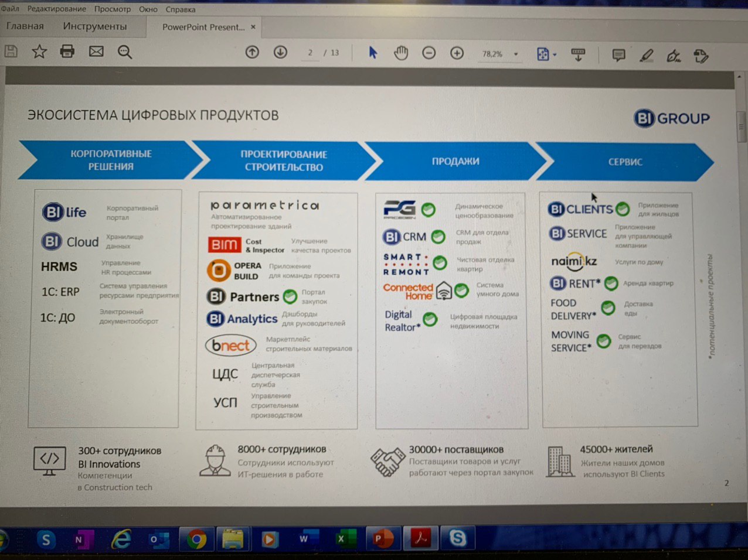Image resolution: width=748 pixels, height=560 pixels.
Task: Click the FOOD DELIVERY* text
Action: click(573, 309)
